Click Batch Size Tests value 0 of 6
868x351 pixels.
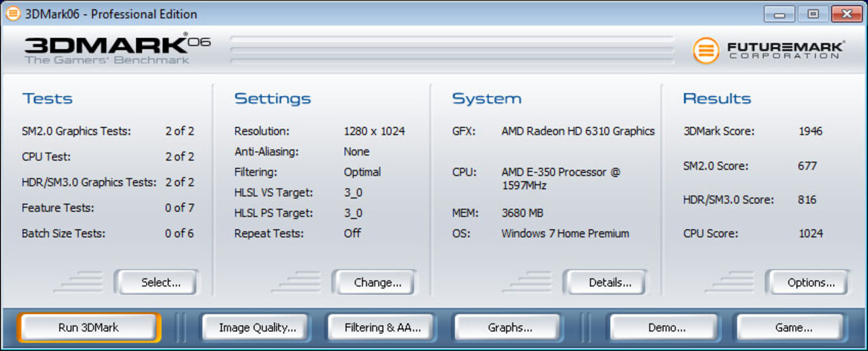click(x=179, y=233)
